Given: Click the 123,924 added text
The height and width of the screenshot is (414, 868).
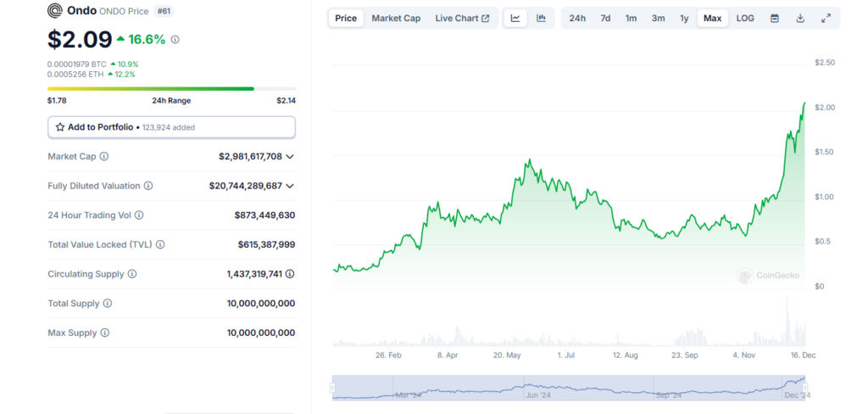Looking at the screenshot, I should coord(169,127).
